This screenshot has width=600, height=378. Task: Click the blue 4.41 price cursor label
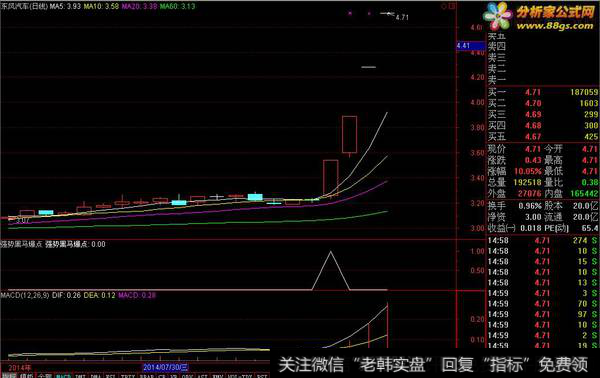471,46
